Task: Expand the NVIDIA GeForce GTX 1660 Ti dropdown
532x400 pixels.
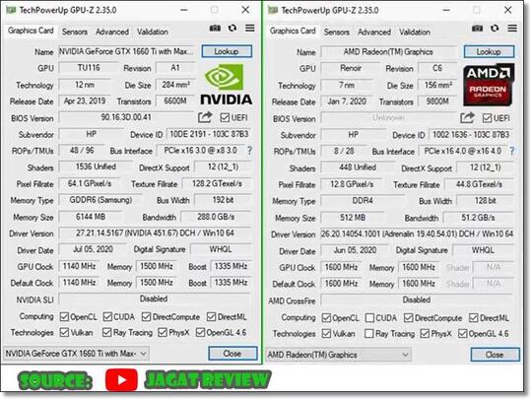Action: point(76,354)
